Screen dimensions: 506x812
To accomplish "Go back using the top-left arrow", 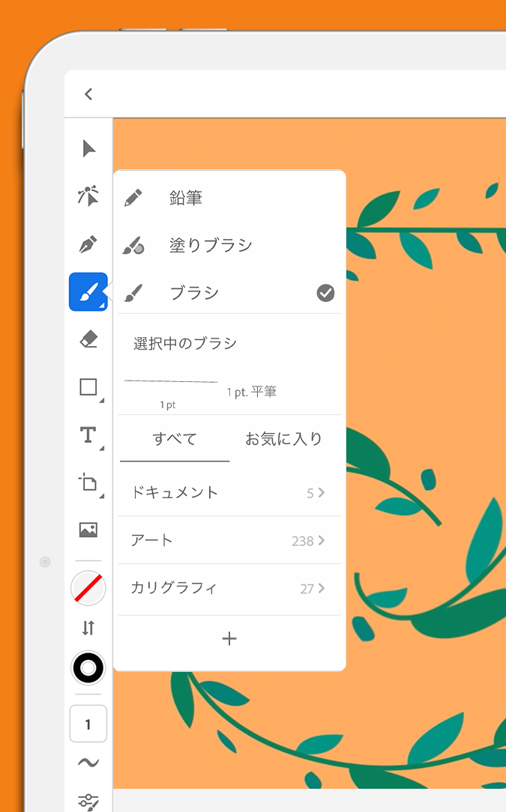I will click(88, 94).
